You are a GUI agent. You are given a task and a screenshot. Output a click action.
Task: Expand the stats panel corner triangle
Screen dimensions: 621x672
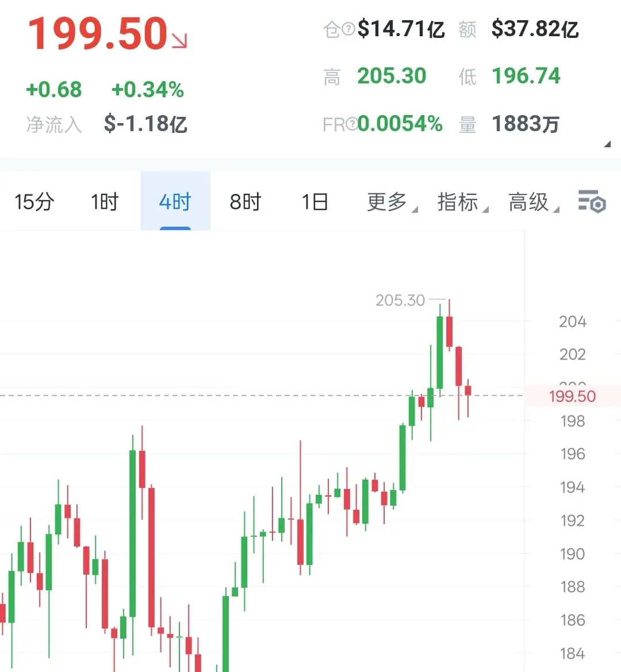[x=607, y=144]
